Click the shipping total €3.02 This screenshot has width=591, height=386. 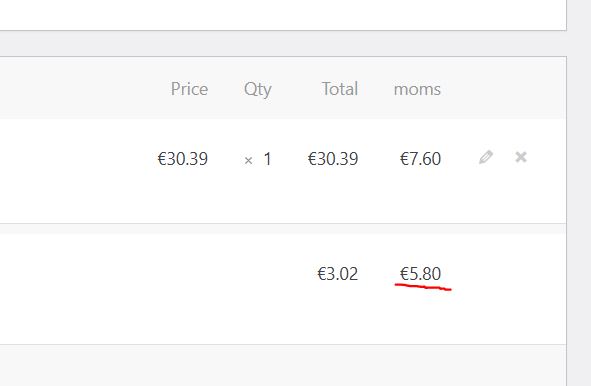(x=338, y=274)
